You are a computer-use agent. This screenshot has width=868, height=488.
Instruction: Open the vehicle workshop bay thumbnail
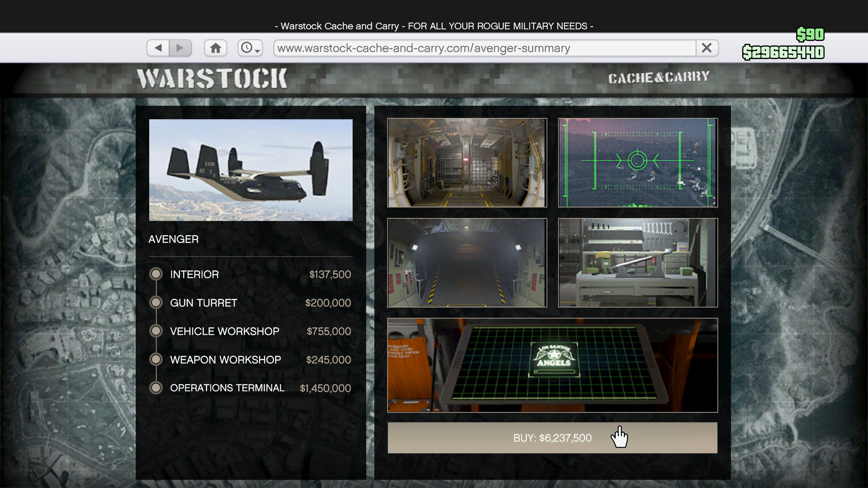467,263
